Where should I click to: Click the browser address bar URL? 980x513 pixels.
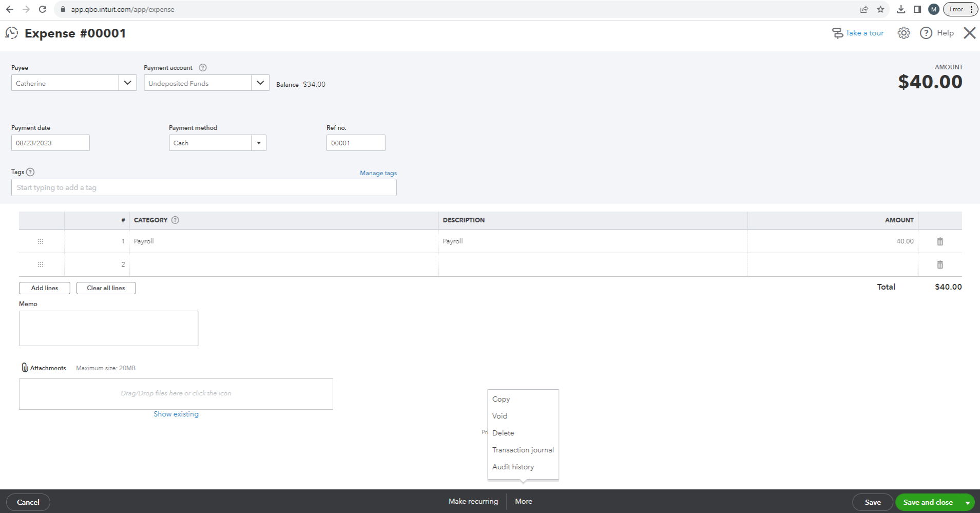(123, 9)
